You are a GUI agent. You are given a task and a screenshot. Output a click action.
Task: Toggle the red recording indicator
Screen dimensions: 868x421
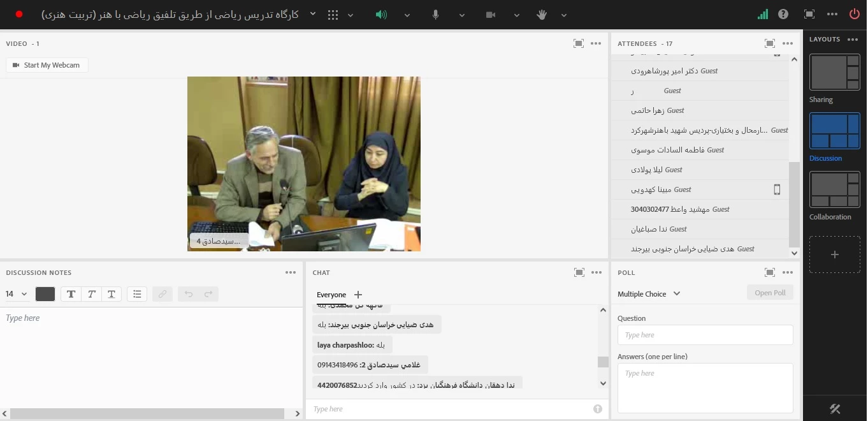(19, 14)
